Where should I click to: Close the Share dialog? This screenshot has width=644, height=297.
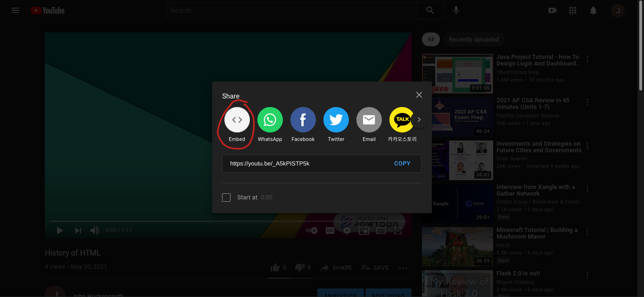[x=419, y=95]
